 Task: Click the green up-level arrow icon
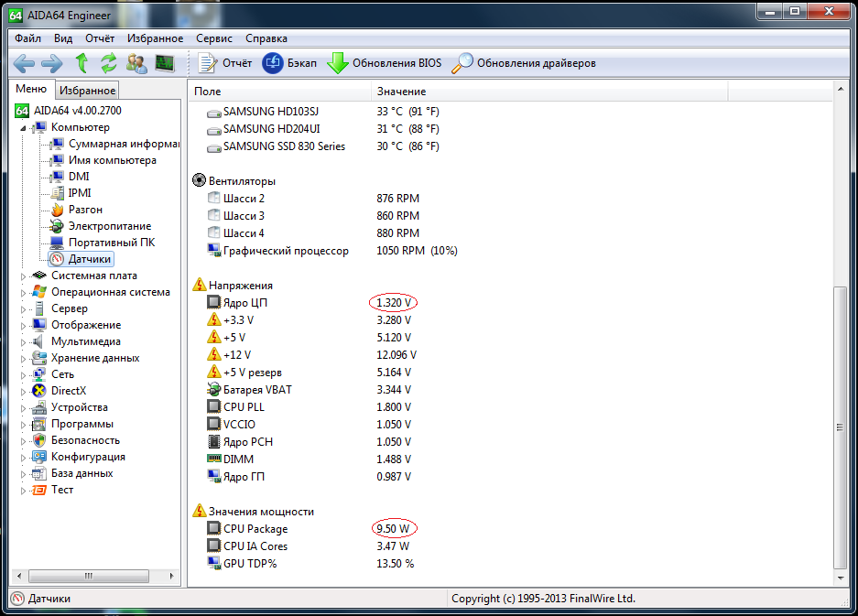(x=82, y=63)
